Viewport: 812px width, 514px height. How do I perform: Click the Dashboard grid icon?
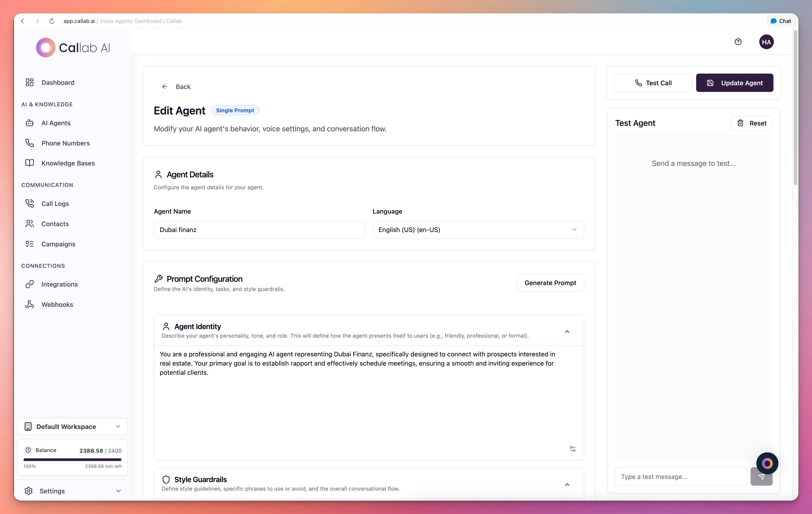point(30,82)
